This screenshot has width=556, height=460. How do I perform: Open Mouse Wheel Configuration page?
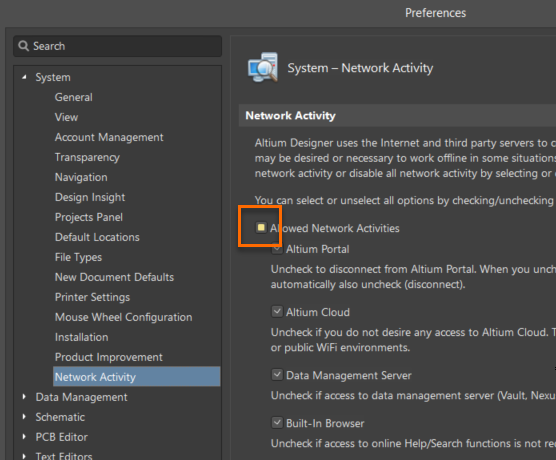(124, 317)
